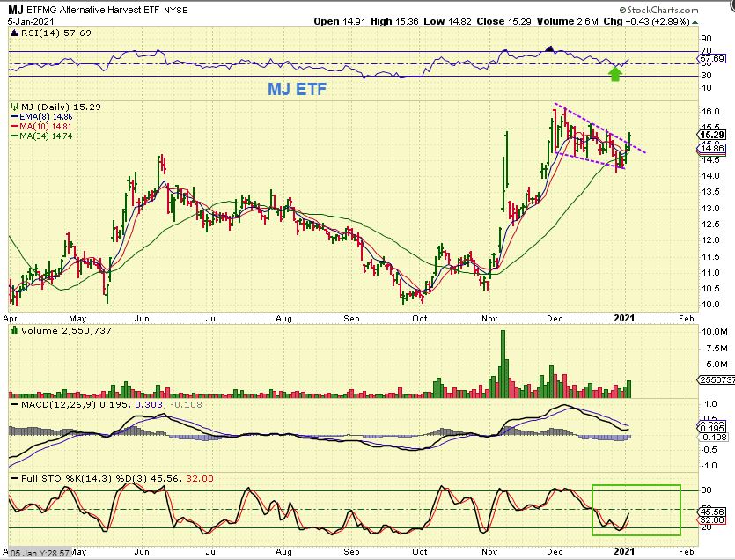Click the Nov label on the price panel date axis
735x560 pixels.
[x=489, y=319]
